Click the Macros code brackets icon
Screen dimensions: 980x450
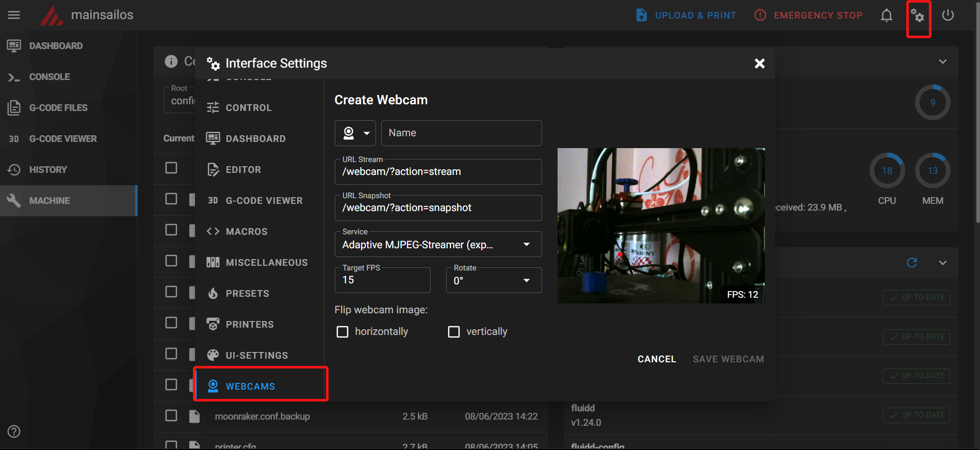pos(213,231)
